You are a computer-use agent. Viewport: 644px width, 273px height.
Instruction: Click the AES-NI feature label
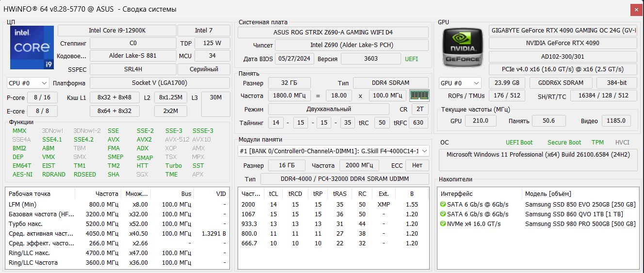[22, 175]
